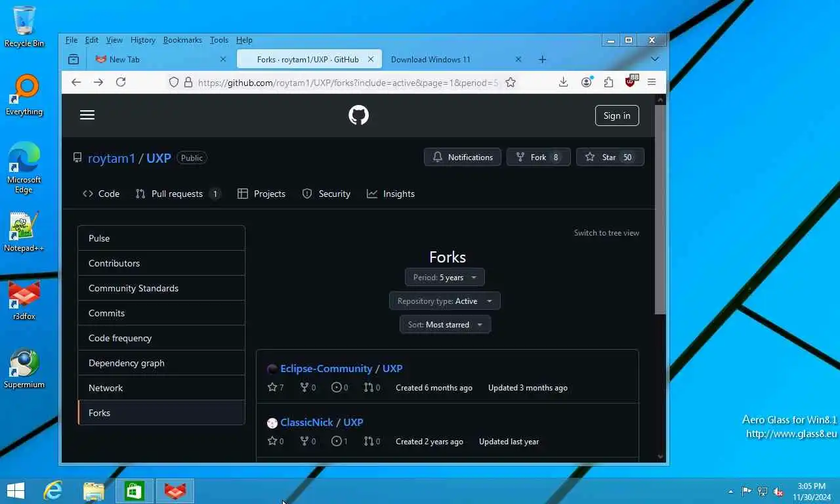Select the Notepad++ desktop shortcut
The width and height of the screenshot is (840, 504).
tap(24, 232)
